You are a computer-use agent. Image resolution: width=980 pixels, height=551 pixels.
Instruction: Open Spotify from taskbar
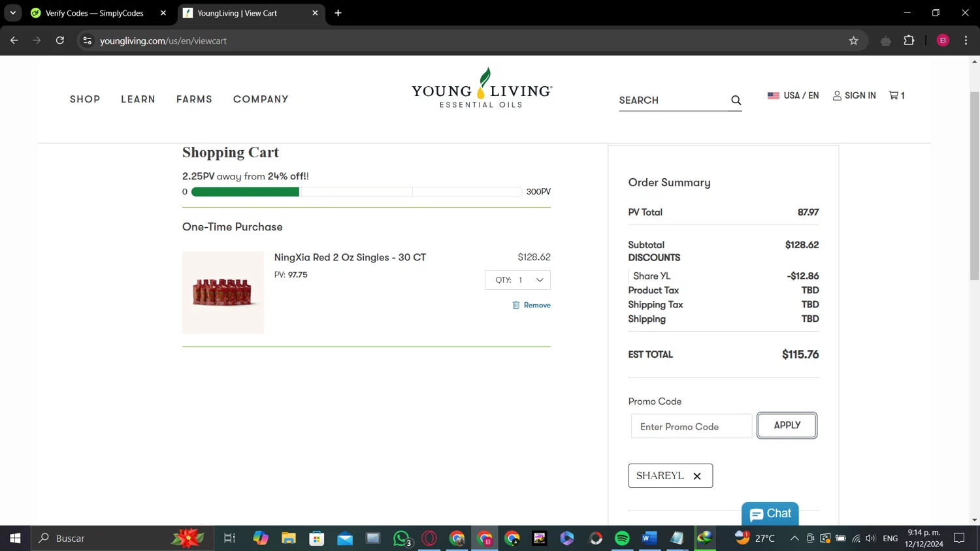[622, 539]
